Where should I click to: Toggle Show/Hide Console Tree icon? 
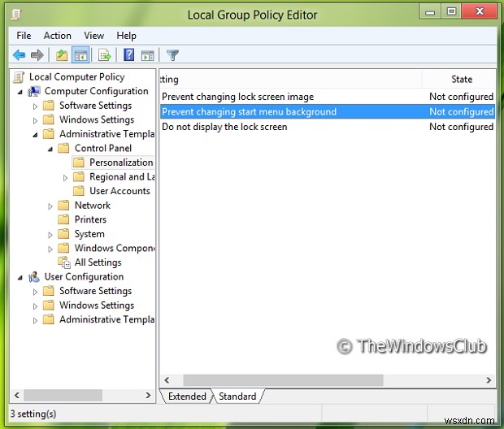[80, 55]
